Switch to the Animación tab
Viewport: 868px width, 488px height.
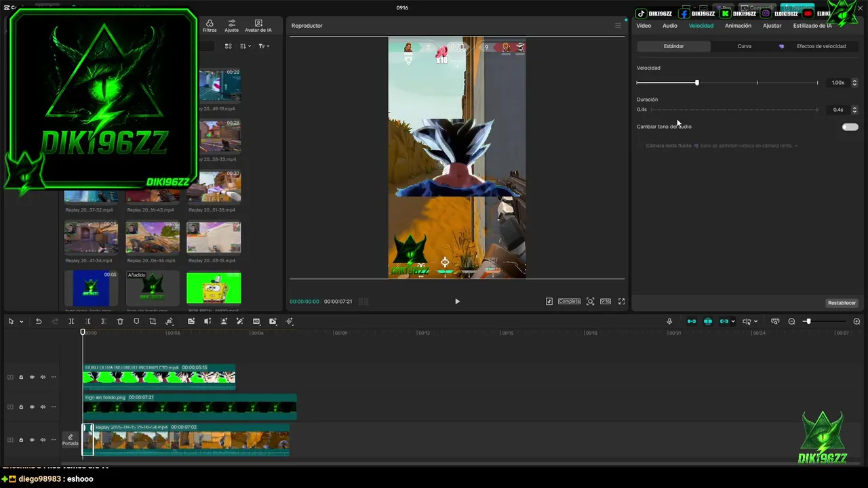[738, 26]
